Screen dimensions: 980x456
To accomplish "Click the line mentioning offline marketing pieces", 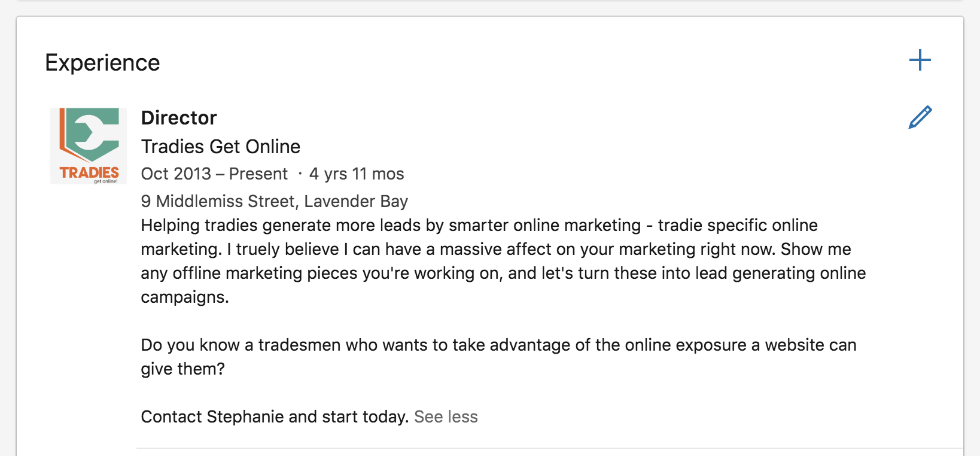I will click(503, 273).
